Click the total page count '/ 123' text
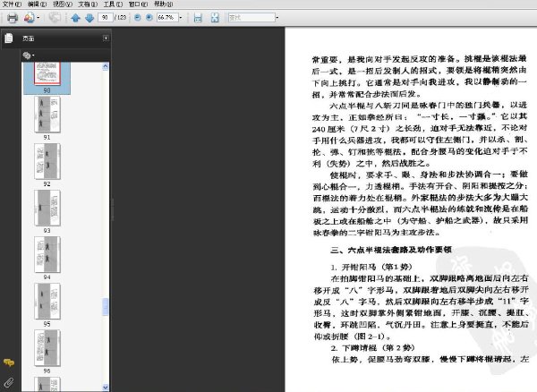This screenshot has height=392, width=537. 121,17
